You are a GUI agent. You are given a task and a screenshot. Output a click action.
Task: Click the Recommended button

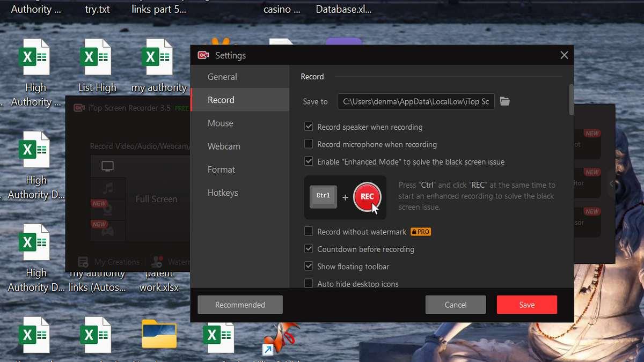(x=240, y=305)
